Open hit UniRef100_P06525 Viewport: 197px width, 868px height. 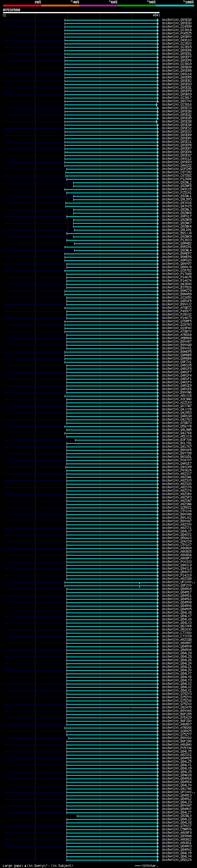177,33
